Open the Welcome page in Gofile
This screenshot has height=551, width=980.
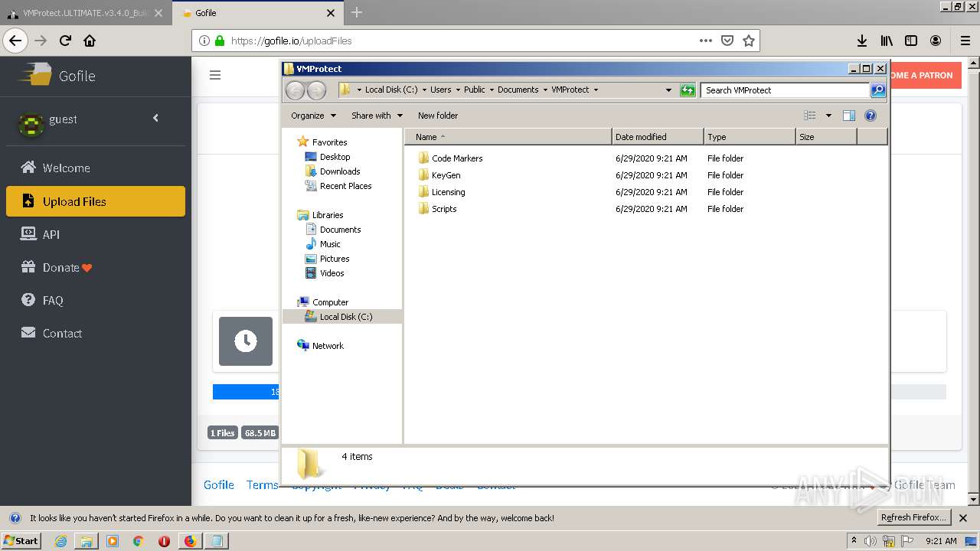[x=96, y=168]
